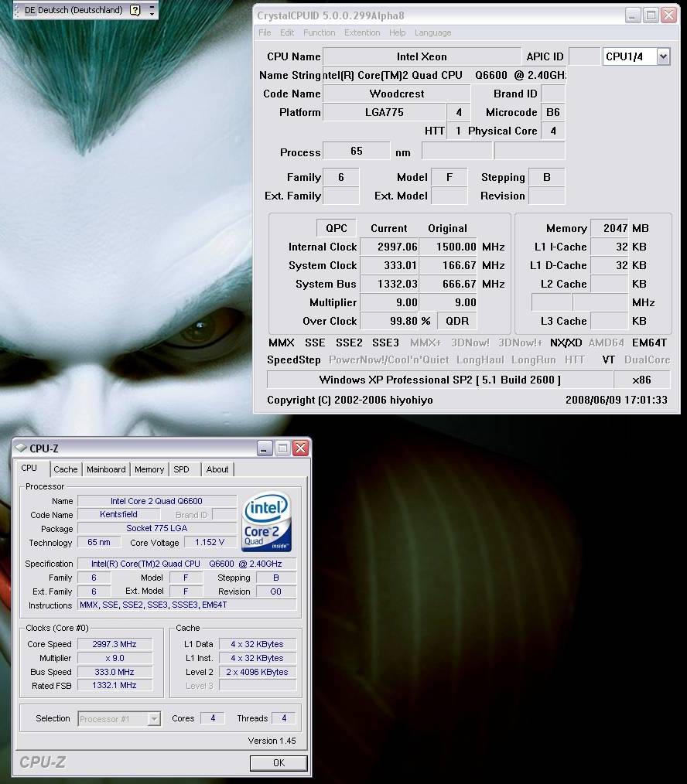This screenshot has height=784, width=687.
Task: Click the Microcode value B6
Action: click(x=553, y=112)
